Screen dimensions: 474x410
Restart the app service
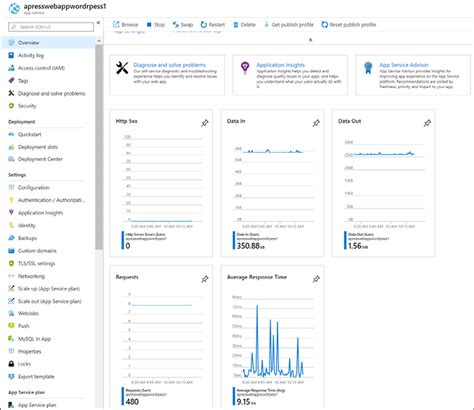click(212, 25)
